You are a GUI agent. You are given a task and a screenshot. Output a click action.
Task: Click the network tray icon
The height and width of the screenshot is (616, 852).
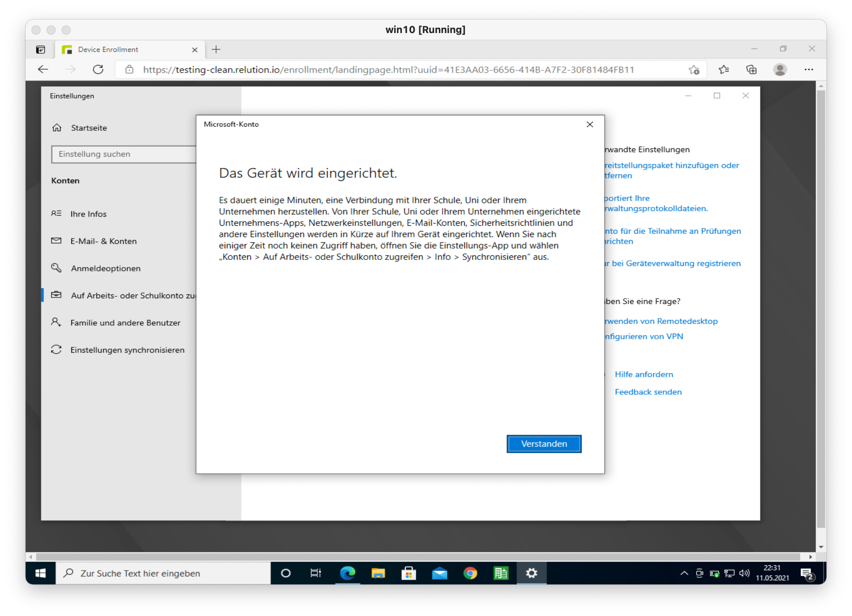(729, 573)
